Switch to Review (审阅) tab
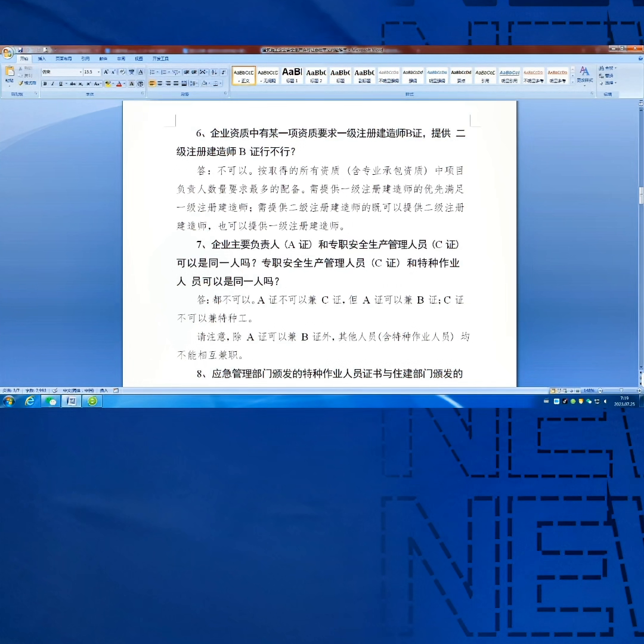The height and width of the screenshot is (644, 644). coord(121,58)
